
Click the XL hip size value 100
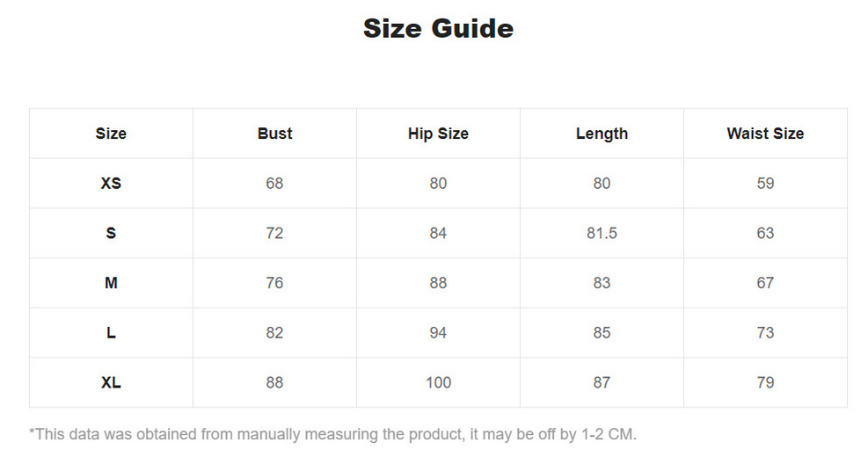(x=438, y=382)
